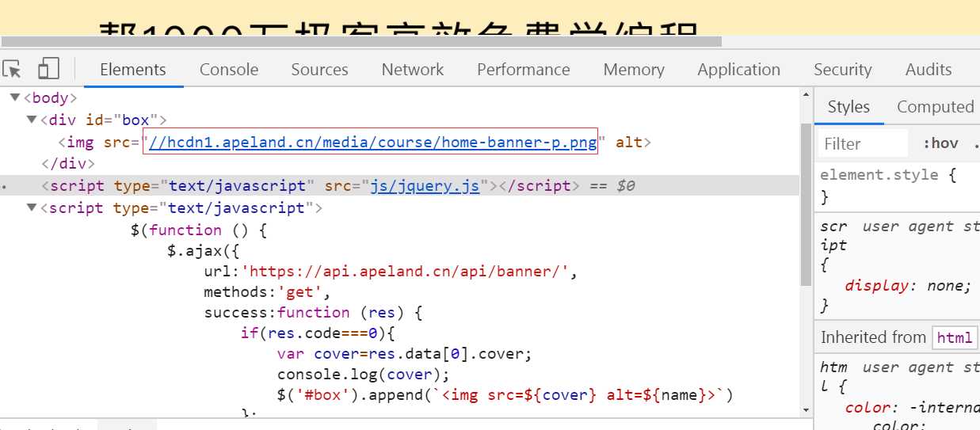980x430 pixels.
Task: Toggle the device toolbar icon
Action: tap(49, 70)
